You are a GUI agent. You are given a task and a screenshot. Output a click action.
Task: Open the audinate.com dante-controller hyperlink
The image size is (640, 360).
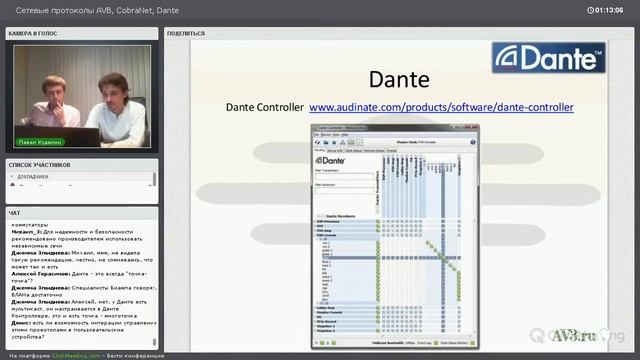441,107
